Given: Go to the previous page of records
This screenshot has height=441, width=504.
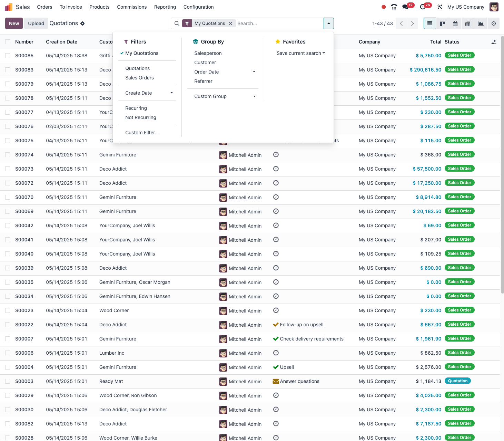Looking at the screenshot, I should coord(401,23).
